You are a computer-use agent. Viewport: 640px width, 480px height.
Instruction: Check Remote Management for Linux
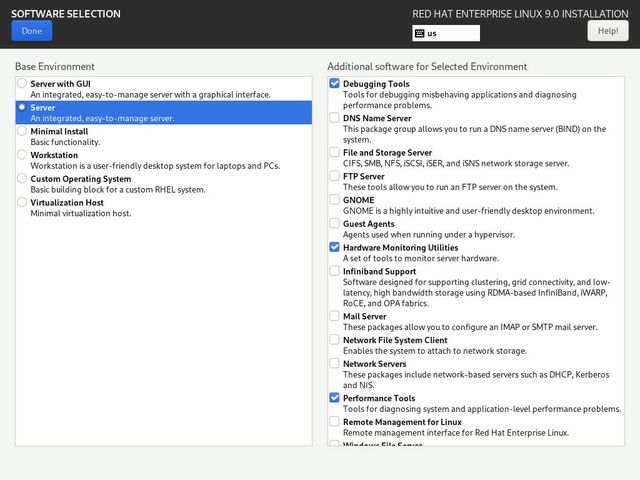coord(334,421)
